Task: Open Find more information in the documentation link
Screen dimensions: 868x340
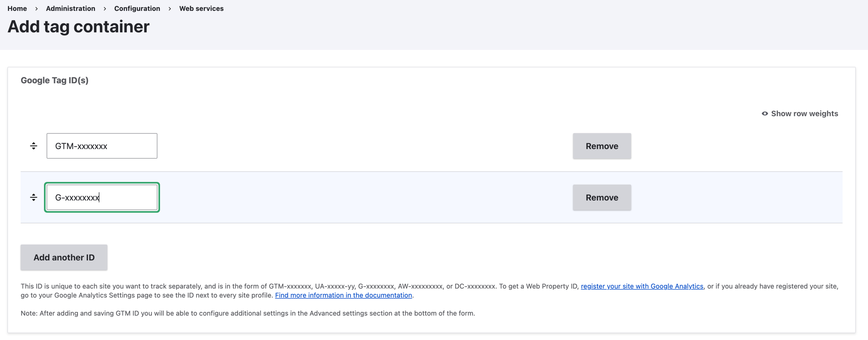Action: (343, 295)
